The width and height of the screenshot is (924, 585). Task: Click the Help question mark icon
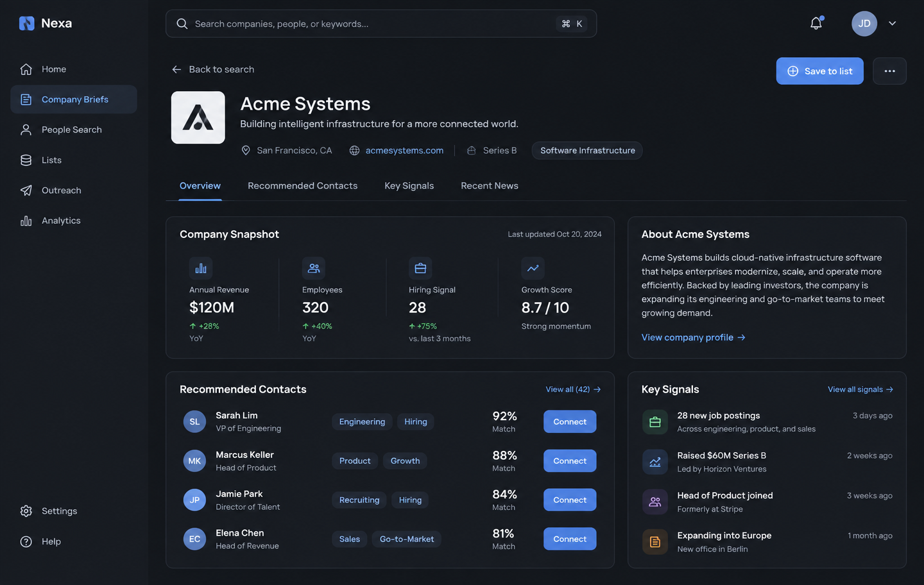pos(26,541)
